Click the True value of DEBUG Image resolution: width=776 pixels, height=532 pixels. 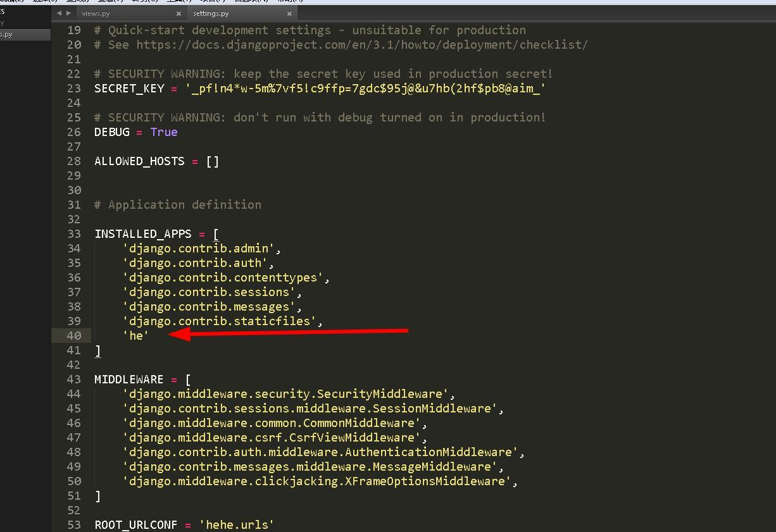(x=164, y=132)
